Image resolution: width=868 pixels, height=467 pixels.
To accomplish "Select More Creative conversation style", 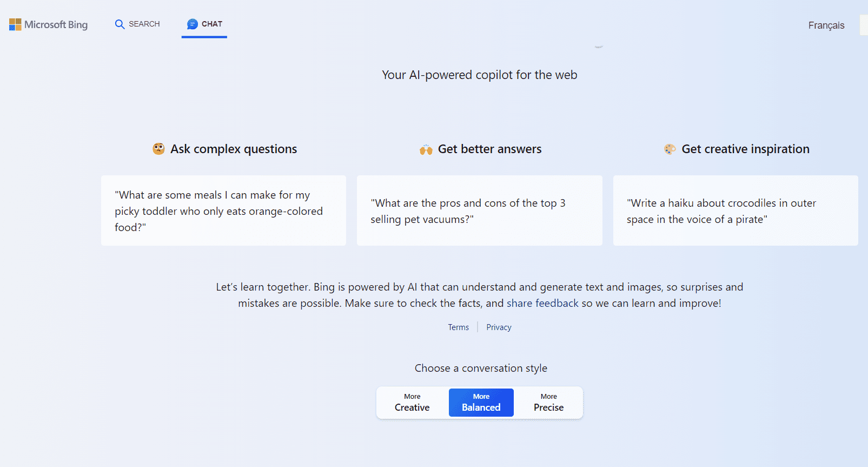I will coord(412,403).
